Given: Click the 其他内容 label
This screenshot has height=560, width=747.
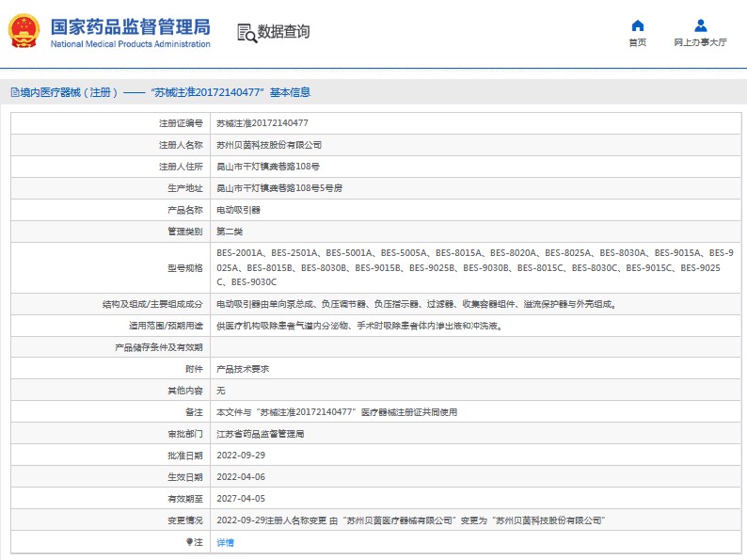Looking at the screenshot, I should click(x=185, y=391).
